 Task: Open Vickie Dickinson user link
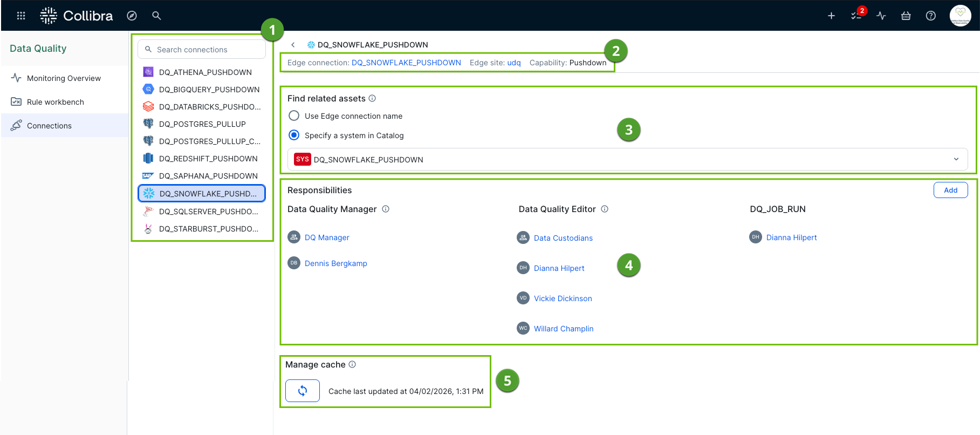563,298
